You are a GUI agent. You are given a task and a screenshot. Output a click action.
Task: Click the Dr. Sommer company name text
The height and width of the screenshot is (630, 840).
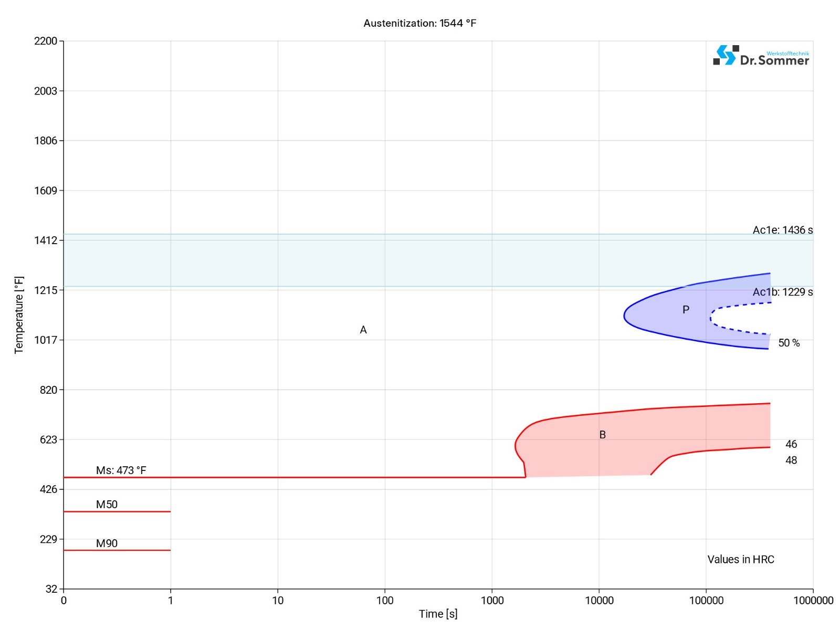point(774,60)
